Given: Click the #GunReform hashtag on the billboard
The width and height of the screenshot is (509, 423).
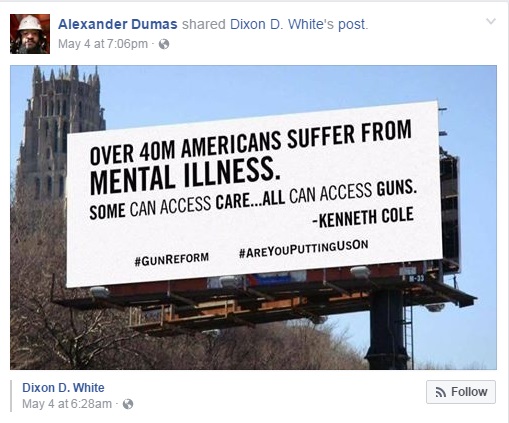Looking at the screenshot, I should point(172,259).
